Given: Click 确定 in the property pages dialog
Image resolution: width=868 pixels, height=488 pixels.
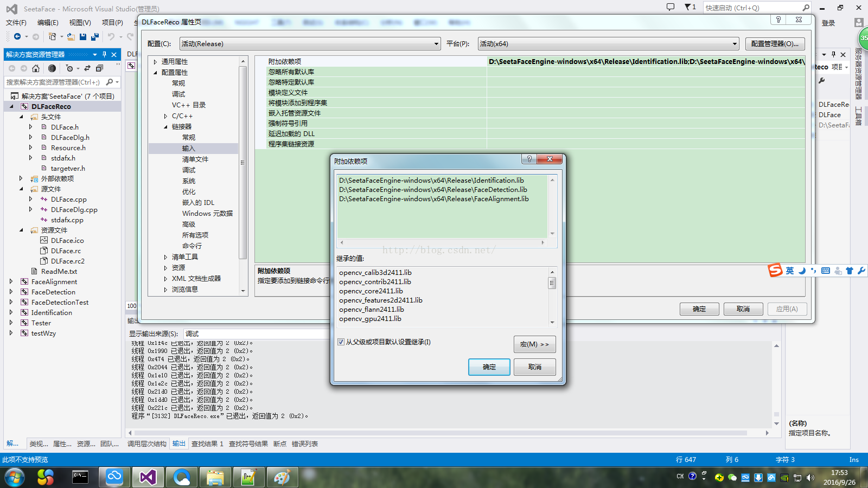Looking at the screenshot, I should [x=699, y=309].
